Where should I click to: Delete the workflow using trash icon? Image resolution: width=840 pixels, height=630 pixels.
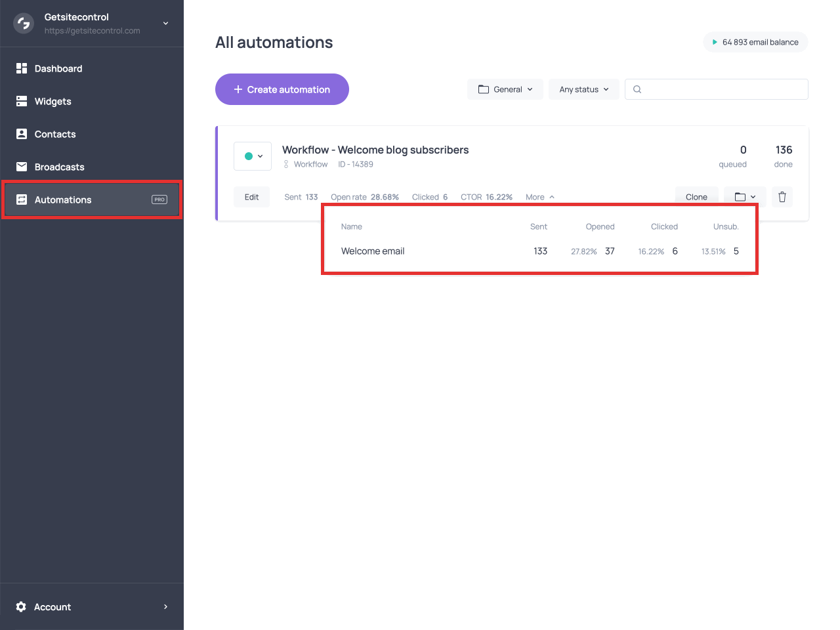pos(782,197)
